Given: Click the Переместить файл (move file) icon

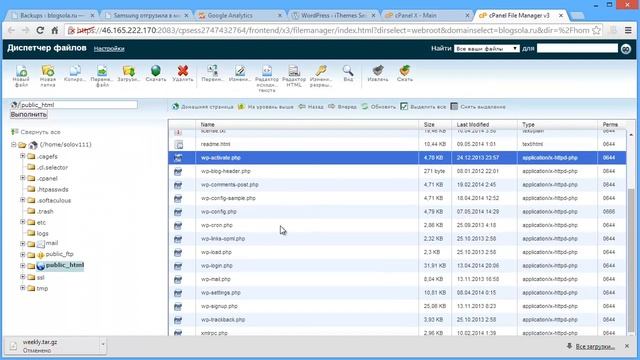Looking at the screenshot, I should point(102,76).
